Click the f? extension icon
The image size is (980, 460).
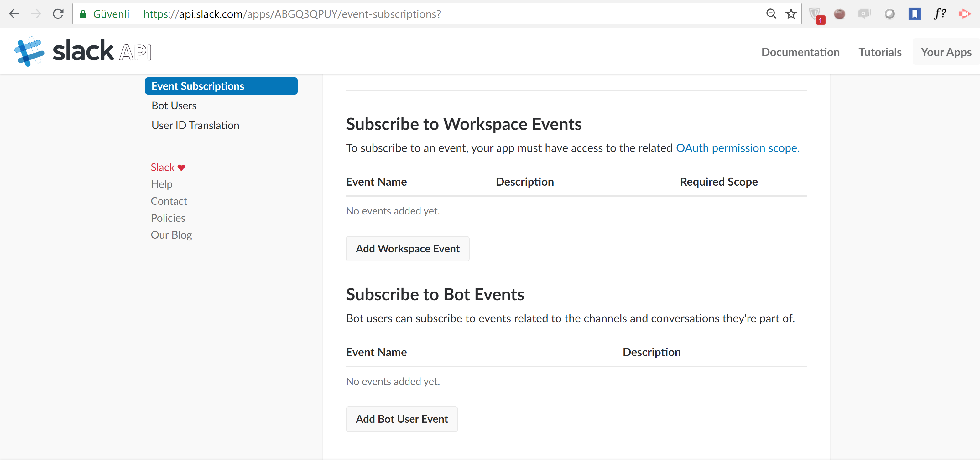(940, 14)
